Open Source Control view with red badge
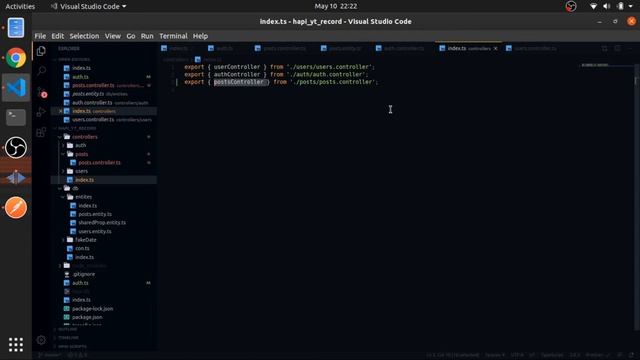The height and width of the screenshot is (360, 640). click(41, 92)
